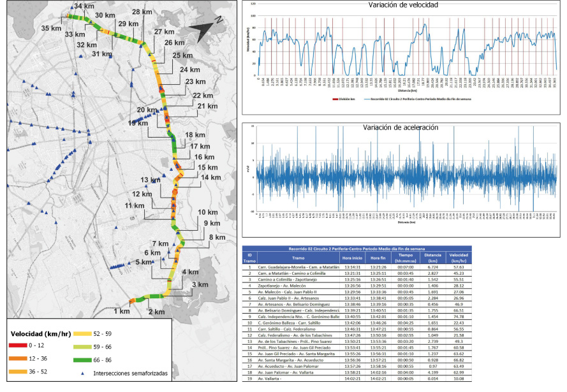Screen dimensions: 567x392
Task: Click the 20 km marker on the map
Action: tap(147, 110)
